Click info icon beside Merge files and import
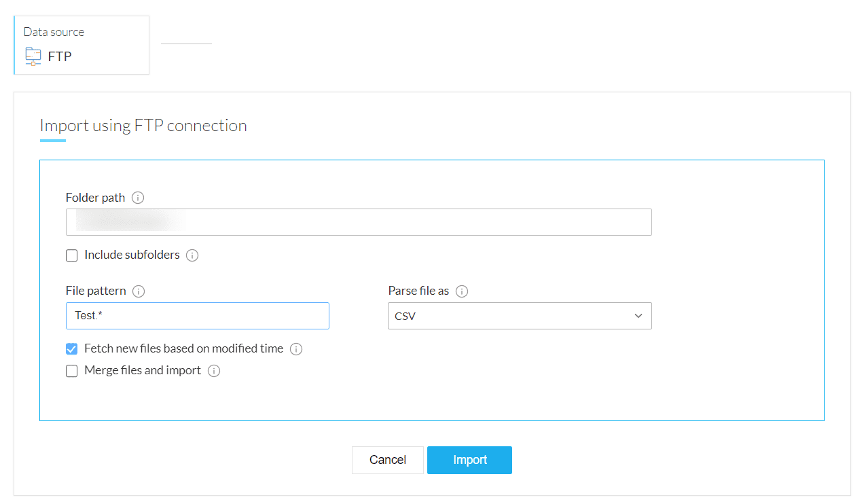866x504 pixels. pyautogui.click(x=214, y=371)
